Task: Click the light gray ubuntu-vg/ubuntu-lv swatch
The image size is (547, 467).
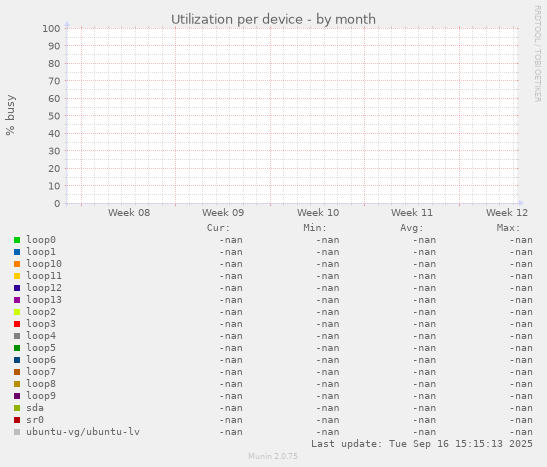Action: click(17, 432)
